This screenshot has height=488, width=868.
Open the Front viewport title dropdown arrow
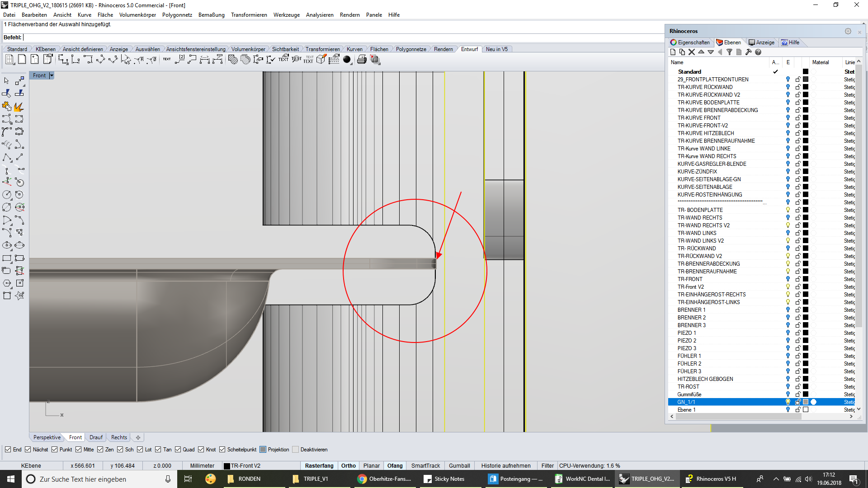pyautogui.click(x=52, y=75)
